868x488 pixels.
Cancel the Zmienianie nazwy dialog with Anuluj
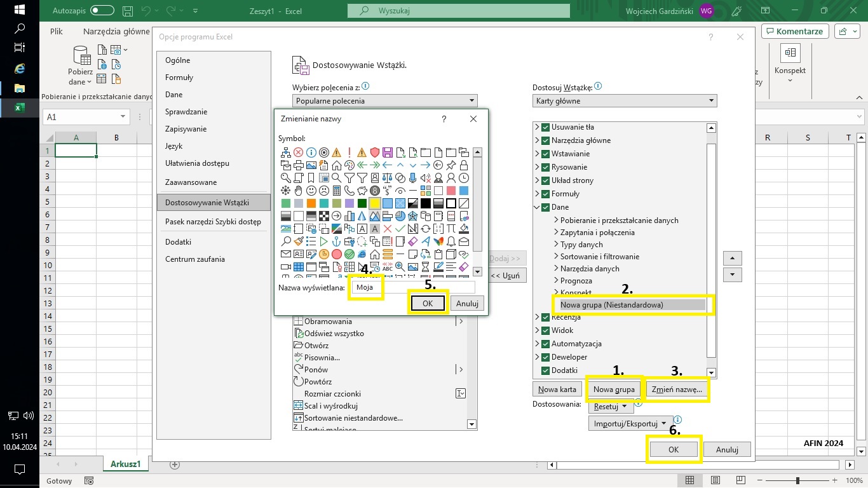tap(467, 304)
